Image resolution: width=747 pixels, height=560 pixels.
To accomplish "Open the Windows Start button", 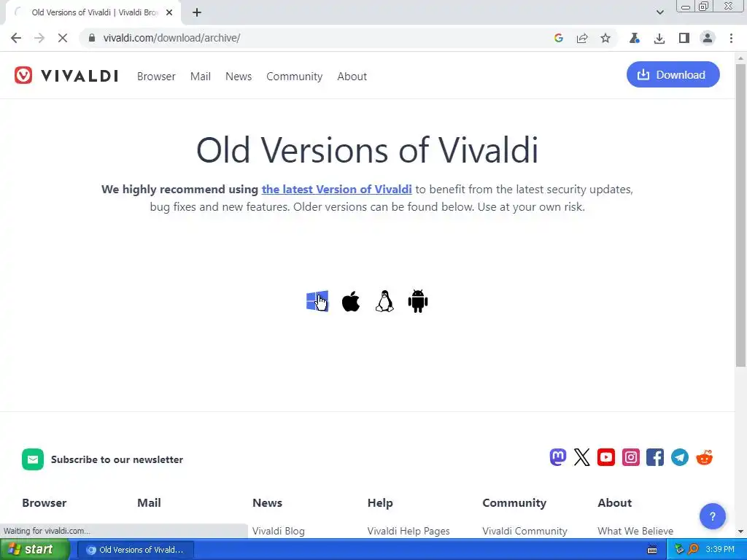I will [x=34, y=550].
